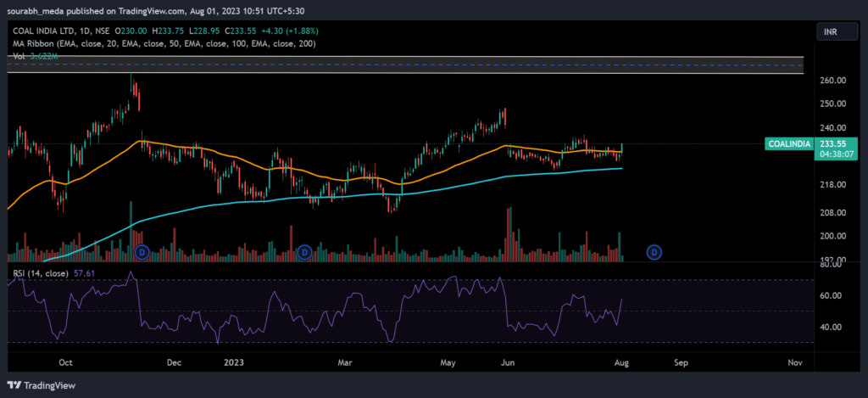Click the Mar label on time axis

345,363
